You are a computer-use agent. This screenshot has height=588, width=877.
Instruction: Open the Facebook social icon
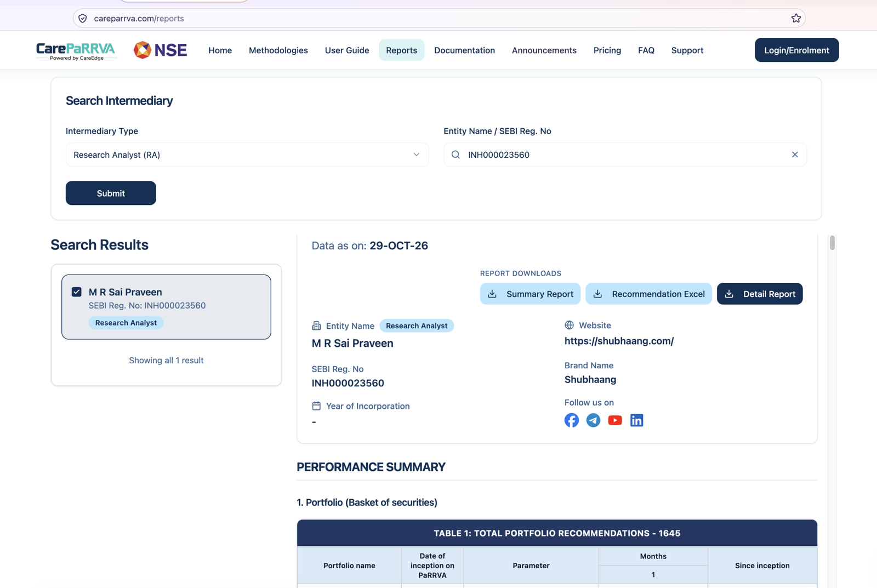point(572,420)
